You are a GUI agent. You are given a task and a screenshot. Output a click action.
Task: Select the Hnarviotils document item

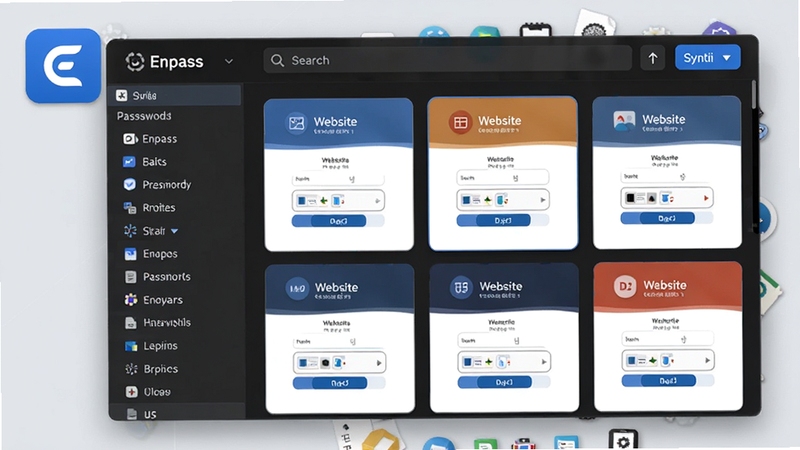158,322
